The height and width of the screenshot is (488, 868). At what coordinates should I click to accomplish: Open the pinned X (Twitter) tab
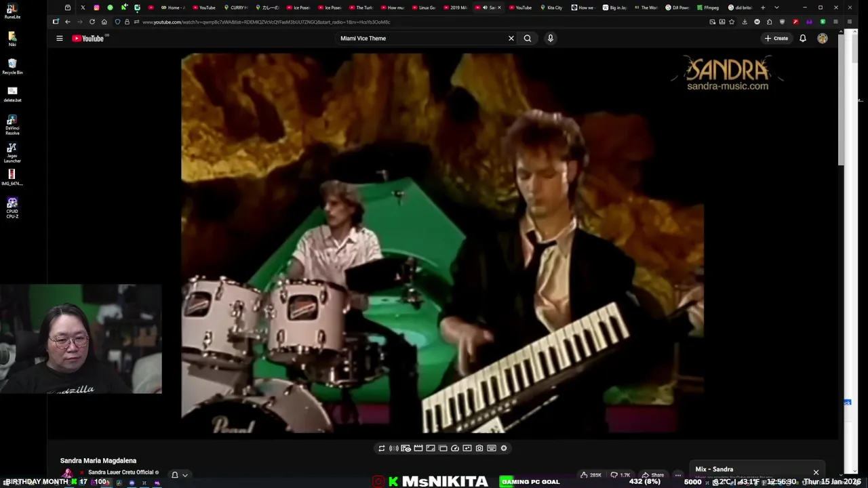(83, 7)
